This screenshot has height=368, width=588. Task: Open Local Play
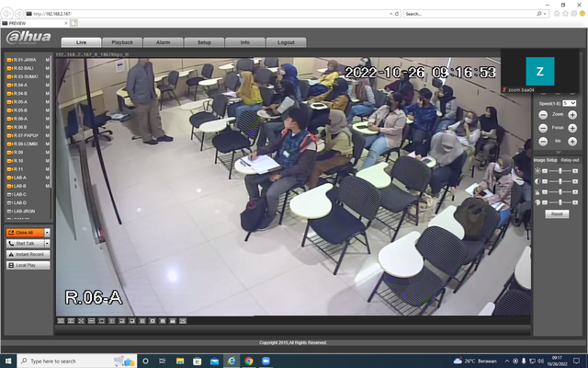(28, 265)
